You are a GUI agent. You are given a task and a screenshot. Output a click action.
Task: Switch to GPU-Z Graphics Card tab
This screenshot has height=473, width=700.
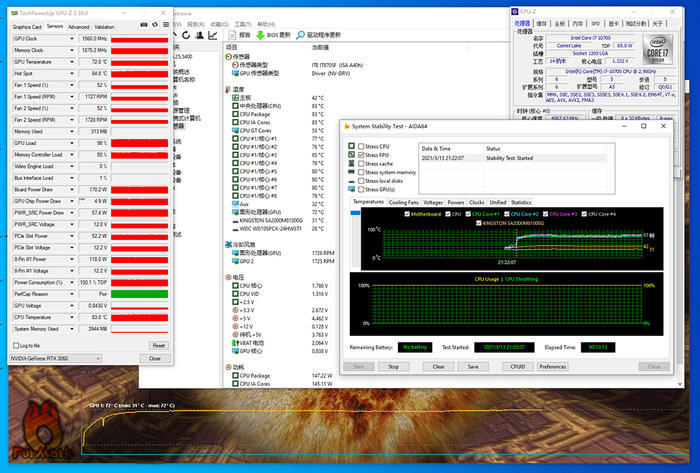[x=27, y=27]
